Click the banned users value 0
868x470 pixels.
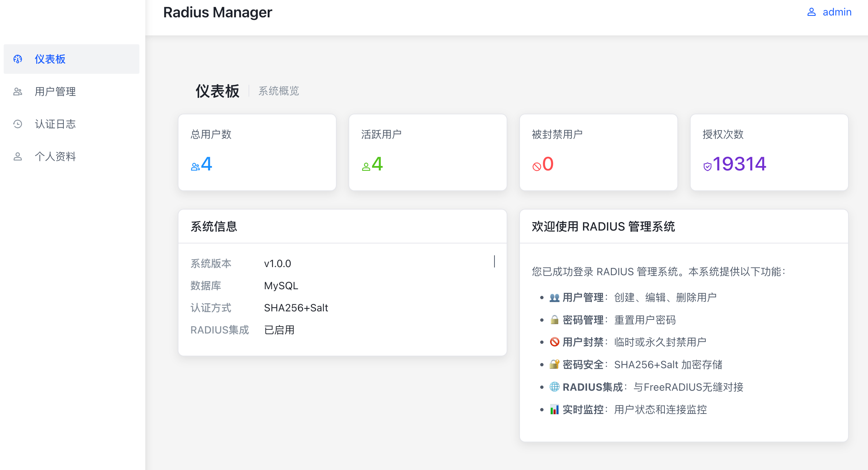(x=548, y=164)
